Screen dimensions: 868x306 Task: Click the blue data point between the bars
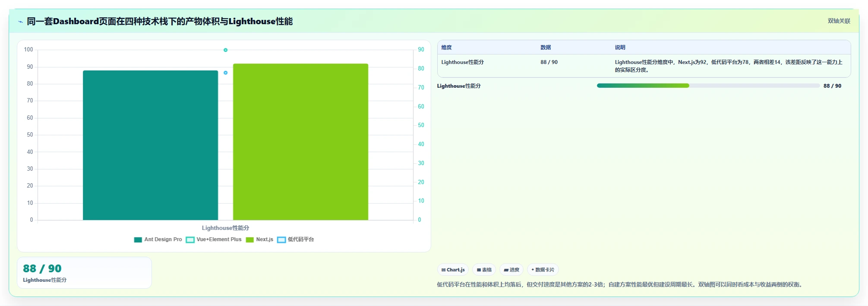click(225, 73)
